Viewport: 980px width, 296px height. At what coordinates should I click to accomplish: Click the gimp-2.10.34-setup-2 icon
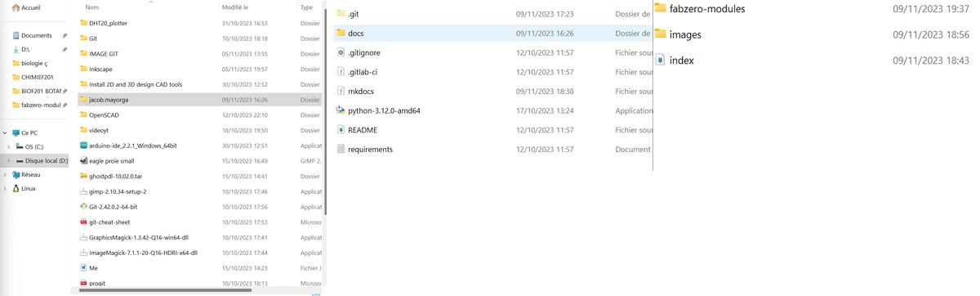pyautogui.click(x=83, y=191)
